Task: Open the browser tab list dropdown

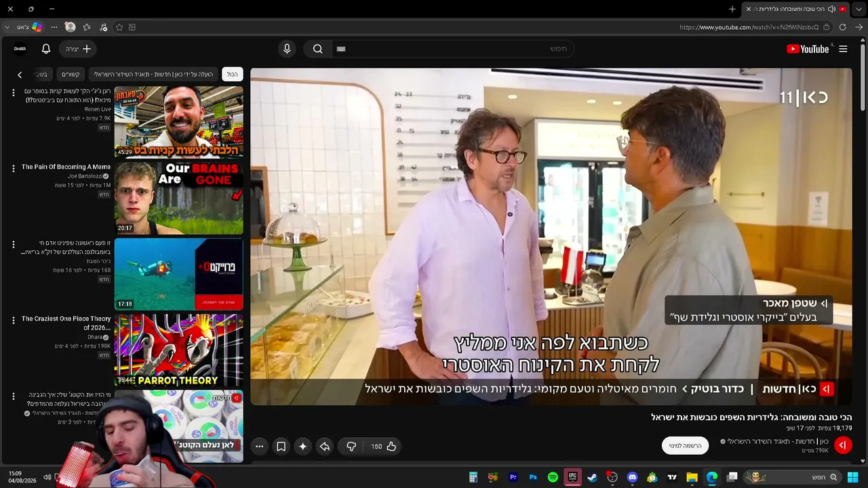Action: (x=859, y=9)
